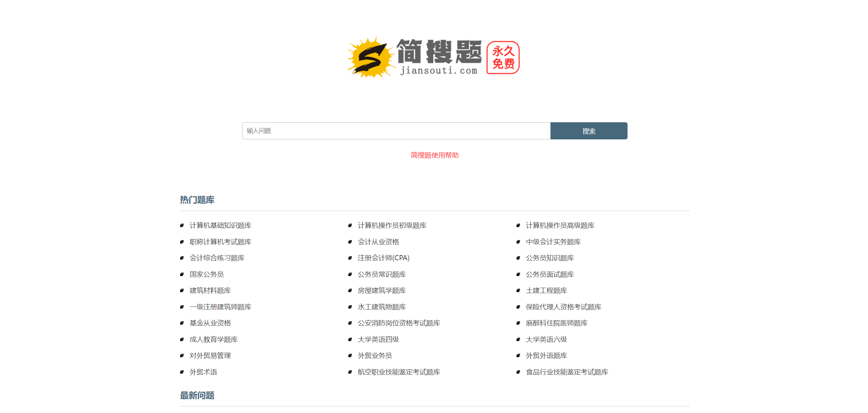
Task: Click the pencil icon beside 计算机基础知识题库
Action: tap(182, 226)
